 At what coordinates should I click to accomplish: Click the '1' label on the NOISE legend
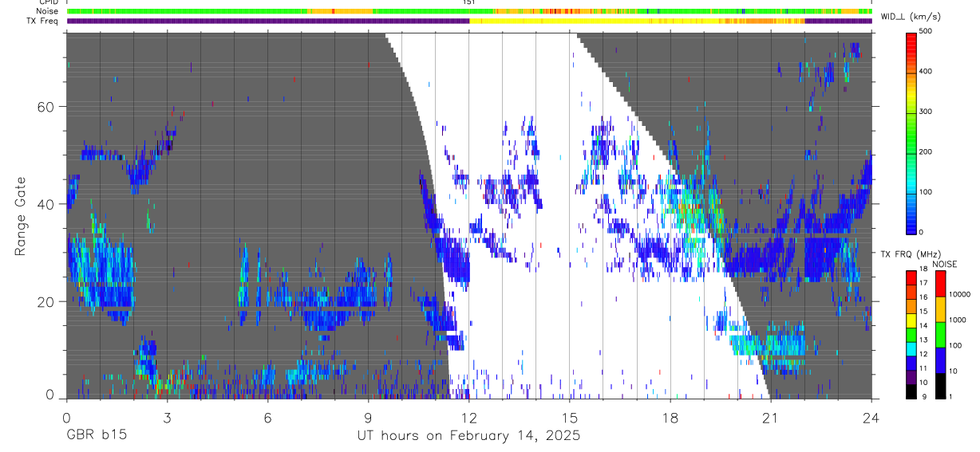pyautogui.click(x=951, y=398)
